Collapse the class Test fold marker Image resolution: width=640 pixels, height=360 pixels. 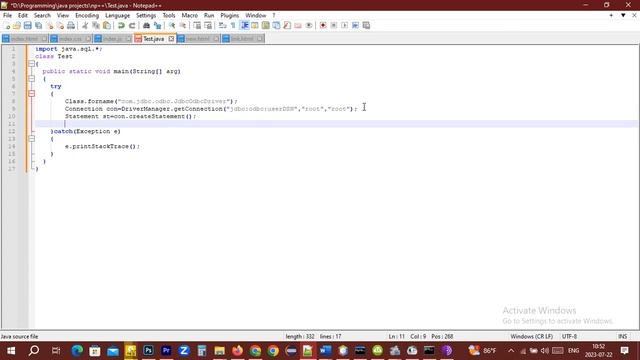(x=31, y=64)
